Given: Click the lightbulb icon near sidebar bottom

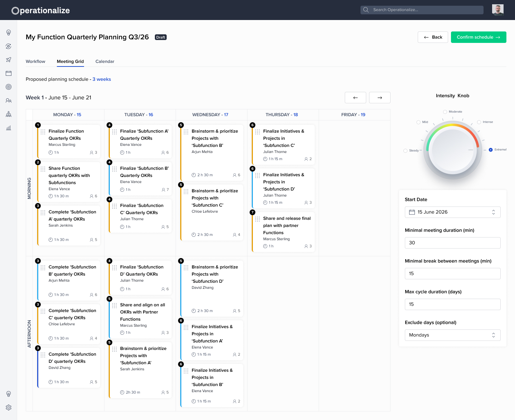Looking at the screenshot, I should 9,394.
